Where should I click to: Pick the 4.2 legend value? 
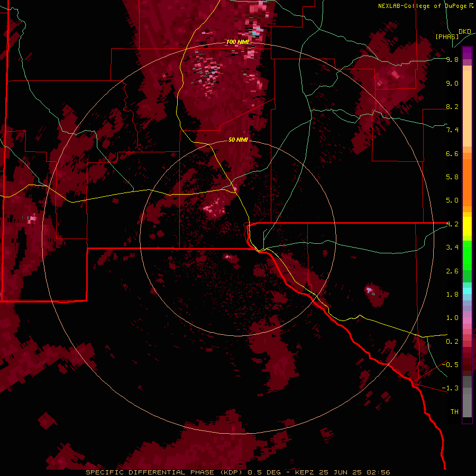pos(452,224)
